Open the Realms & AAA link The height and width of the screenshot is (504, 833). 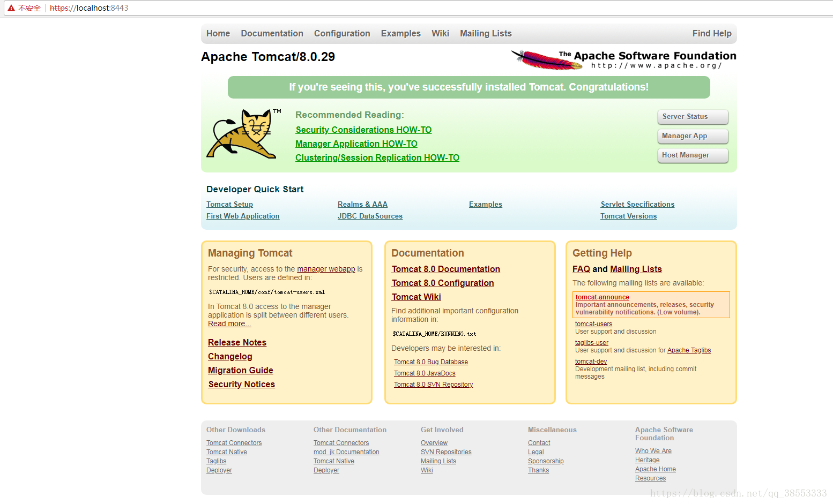tap(362, 205)
